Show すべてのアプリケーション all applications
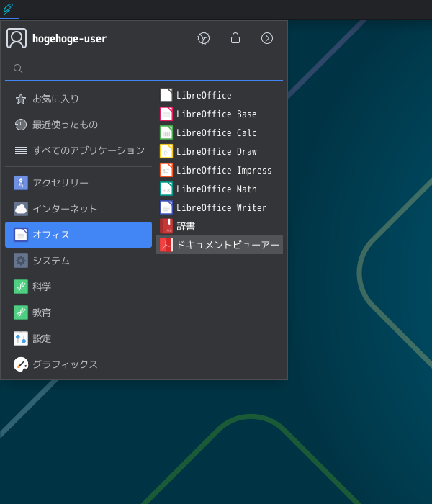This screenshot has height=504, width=432. tap(78, 150)
